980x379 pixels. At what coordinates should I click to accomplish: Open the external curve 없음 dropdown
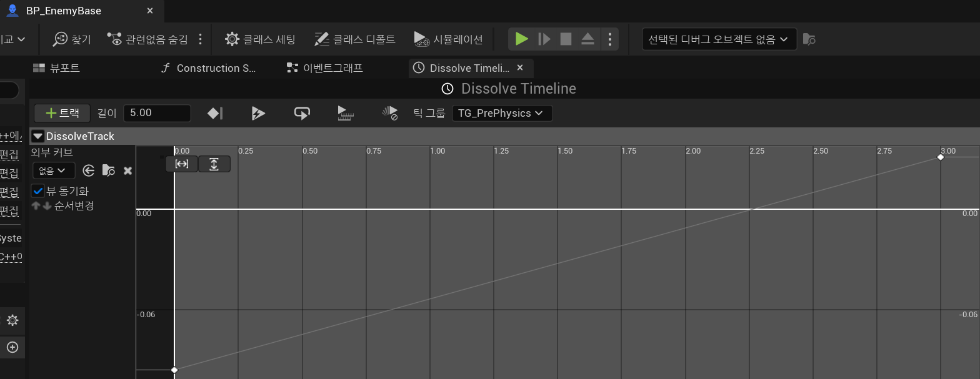[x=53, y=170]
